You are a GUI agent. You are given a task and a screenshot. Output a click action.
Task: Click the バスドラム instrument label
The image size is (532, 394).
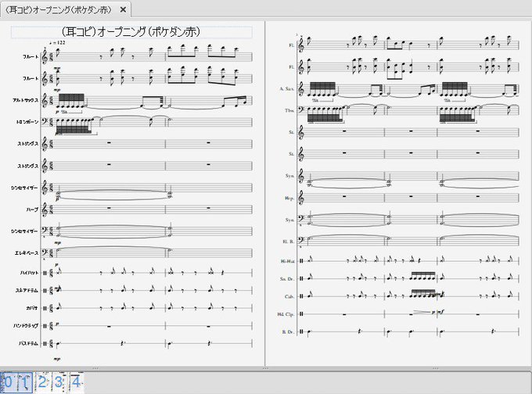click(x=29, y=343)
